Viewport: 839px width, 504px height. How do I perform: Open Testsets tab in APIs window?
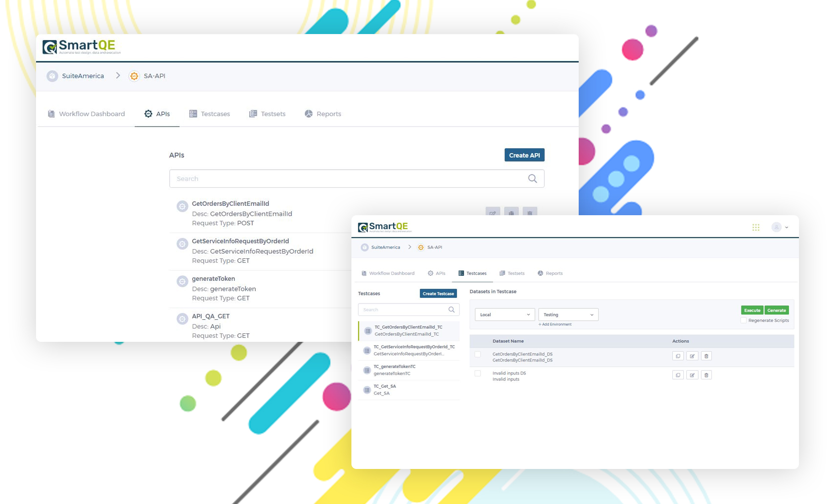(x=267, y=114)
